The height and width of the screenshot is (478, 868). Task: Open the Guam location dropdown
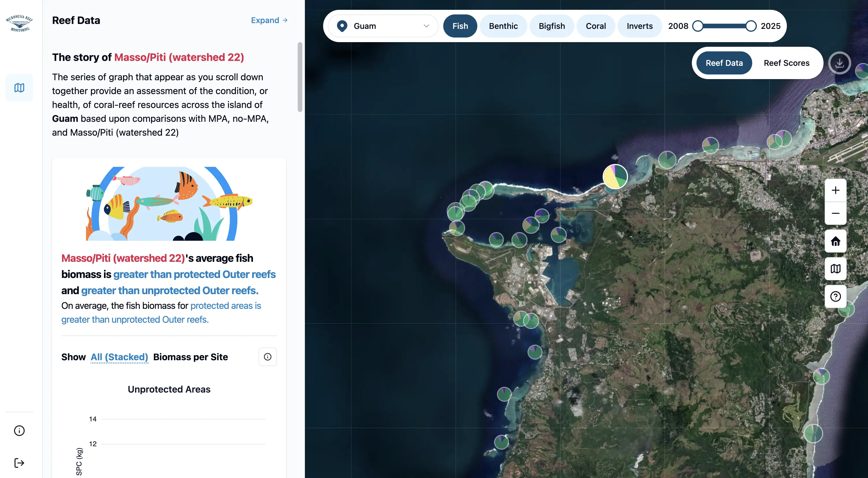[x=383, y=26]
